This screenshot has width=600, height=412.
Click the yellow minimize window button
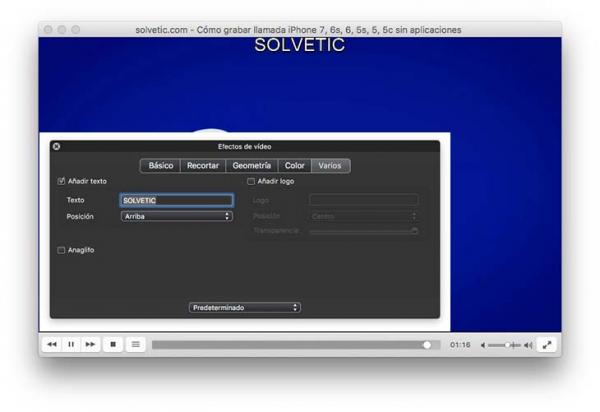pos(62,29)
